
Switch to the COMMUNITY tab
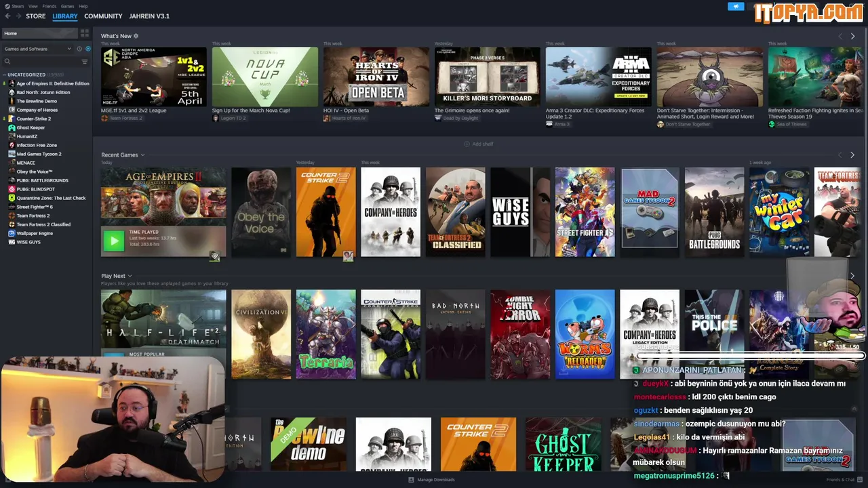coord(103,16)
